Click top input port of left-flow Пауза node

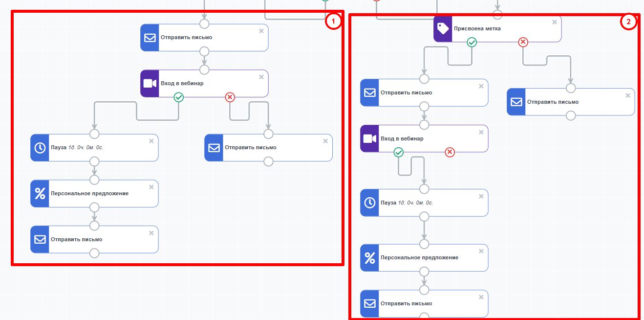coord(94,134)
